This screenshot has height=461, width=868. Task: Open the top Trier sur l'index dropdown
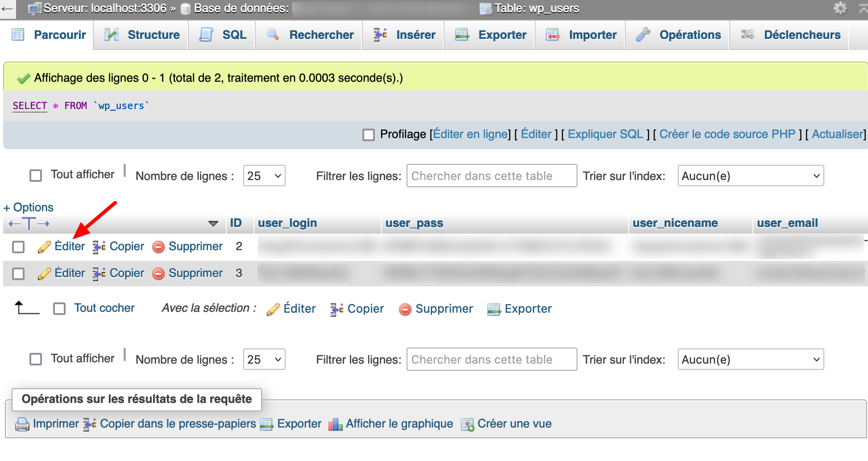point(751,176)
